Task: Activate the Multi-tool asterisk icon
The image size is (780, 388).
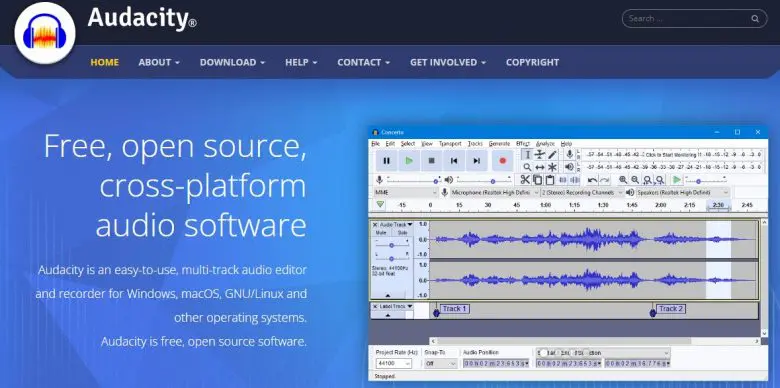Action: (552, 167)
